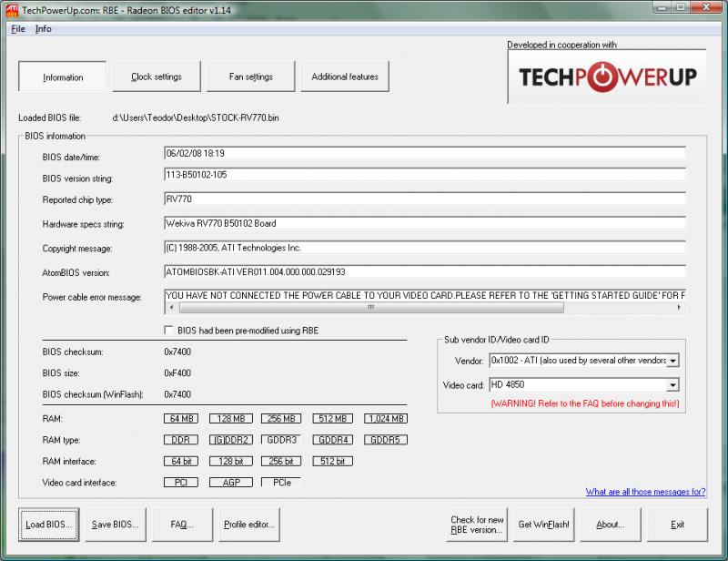The width and height of the screenshot is (728, 561).
Task: Click the loaded BIOS file path text
Action: [x=196, y=117]
